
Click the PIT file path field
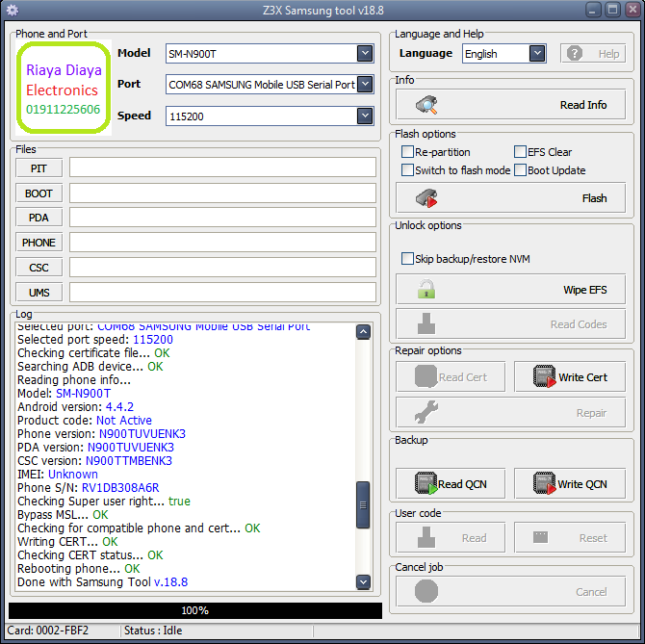(222, 167)
